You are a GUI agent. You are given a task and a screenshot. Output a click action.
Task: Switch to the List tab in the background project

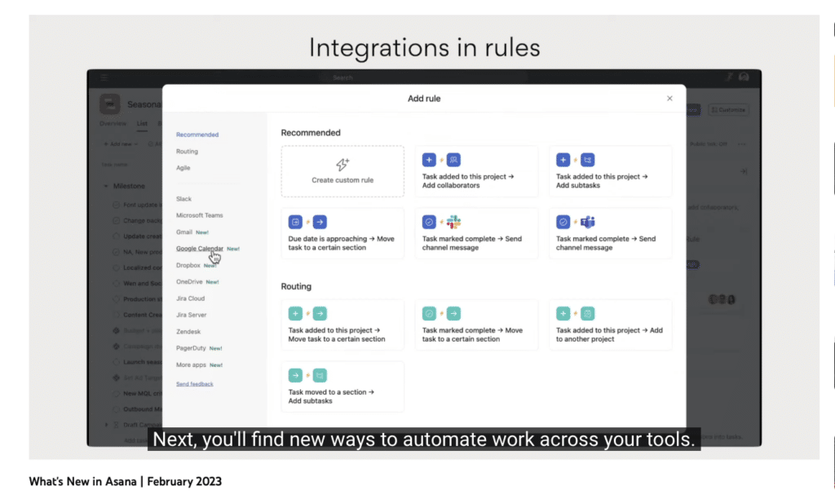(142, 124)
